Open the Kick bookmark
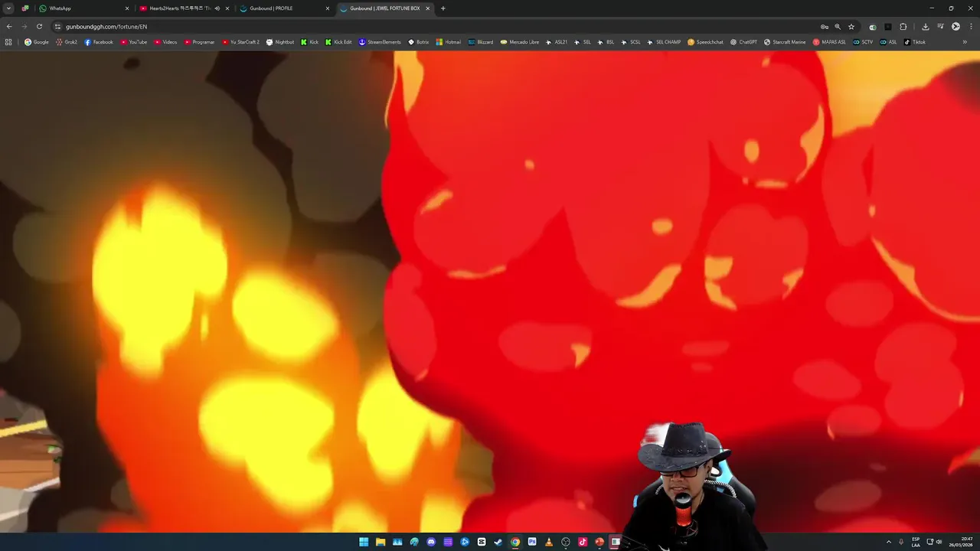Image resolution: width=980 pixels, height=551 pixels. pyautogui.click(x=309, y=42)
